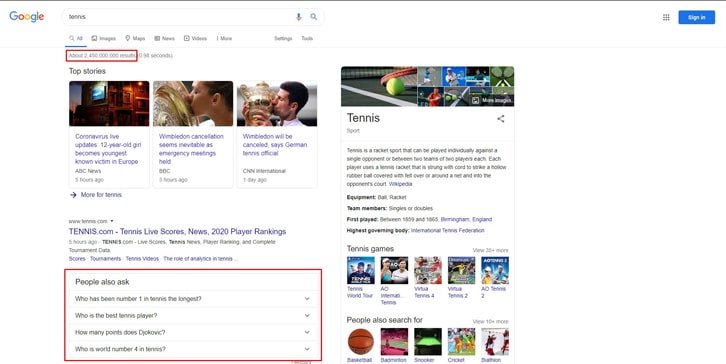The height and width of the screenshot is (364, 726).
Task: Open TENNIS.com Live Scores result
Action: 177,232
